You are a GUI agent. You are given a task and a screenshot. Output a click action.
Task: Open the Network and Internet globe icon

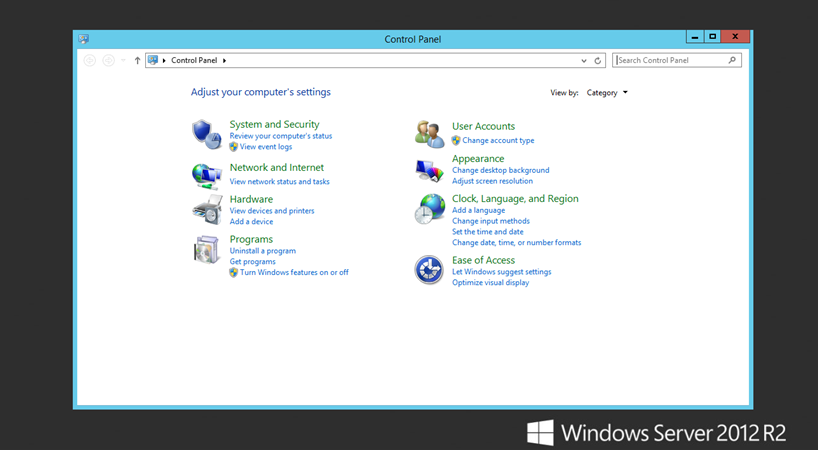(207, 176)
